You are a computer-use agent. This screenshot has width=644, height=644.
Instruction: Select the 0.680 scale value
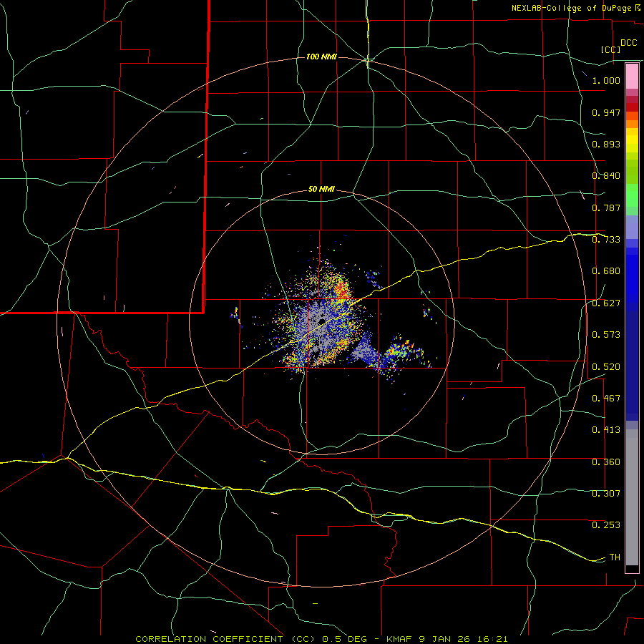606,271
